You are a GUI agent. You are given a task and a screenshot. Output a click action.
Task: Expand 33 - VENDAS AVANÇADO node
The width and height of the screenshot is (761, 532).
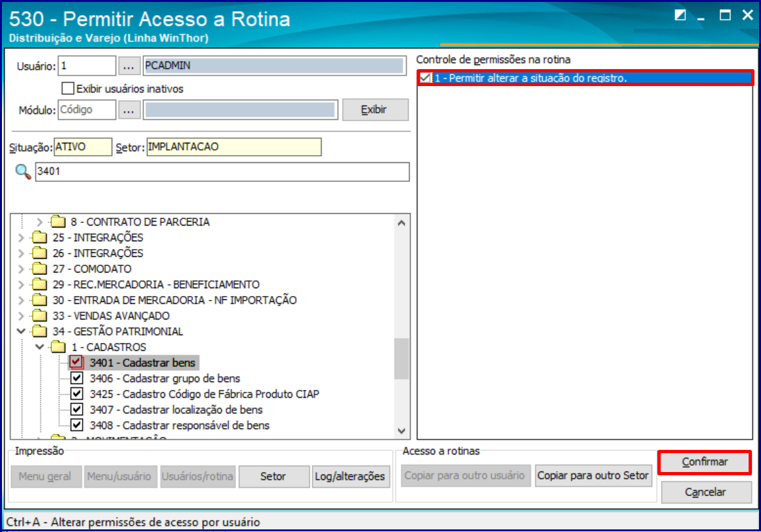pyautogui.click(x=21, y=316)
